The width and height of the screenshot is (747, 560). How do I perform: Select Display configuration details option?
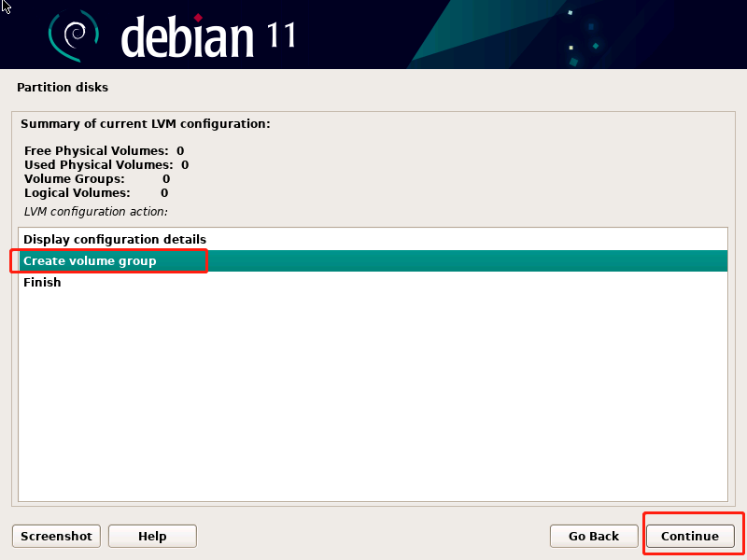(x=373, y=239)
